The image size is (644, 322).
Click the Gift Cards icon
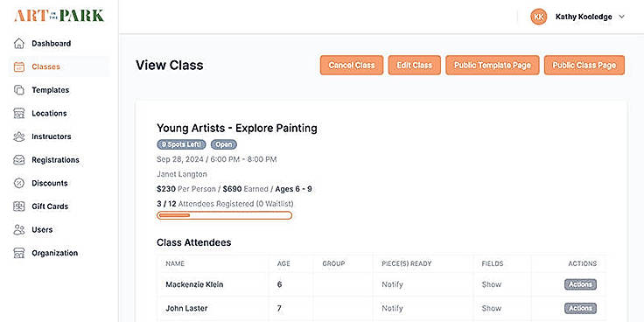pos(19,206)
